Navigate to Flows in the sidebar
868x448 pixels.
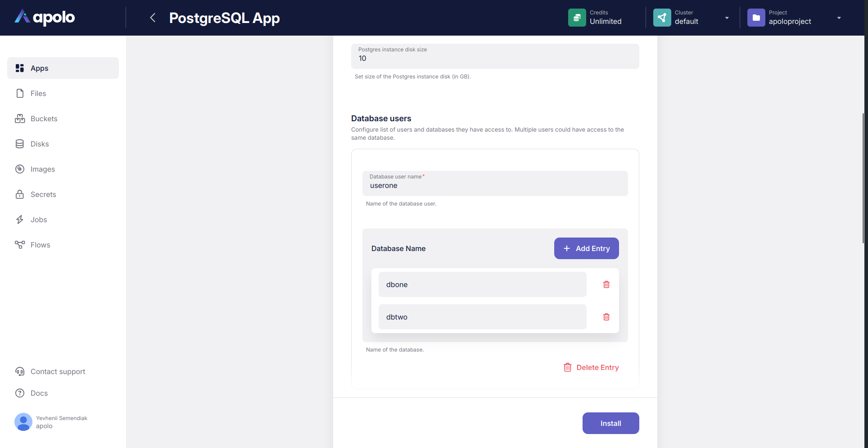[40, 245]
